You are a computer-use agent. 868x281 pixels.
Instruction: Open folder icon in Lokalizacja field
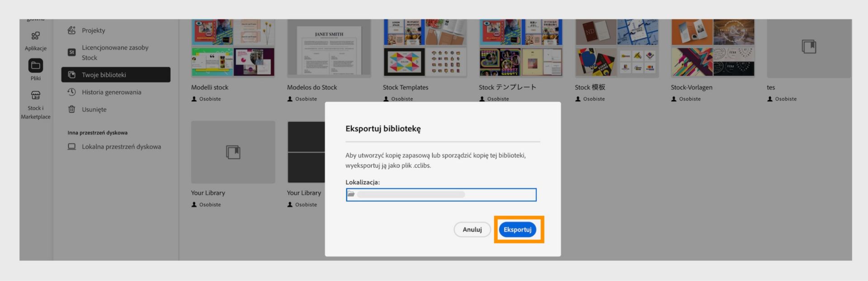click(x=351, y=194)
